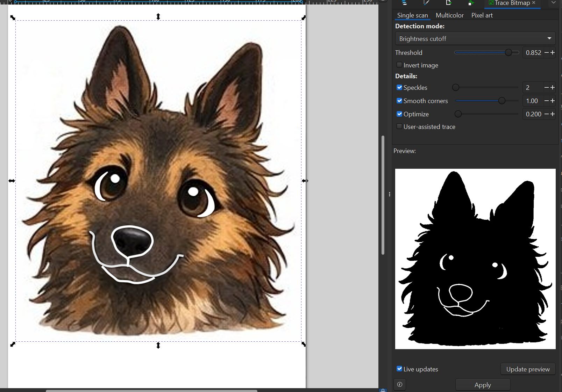
Task: Switch to the Multicolor tab
Action: (449, 15)
